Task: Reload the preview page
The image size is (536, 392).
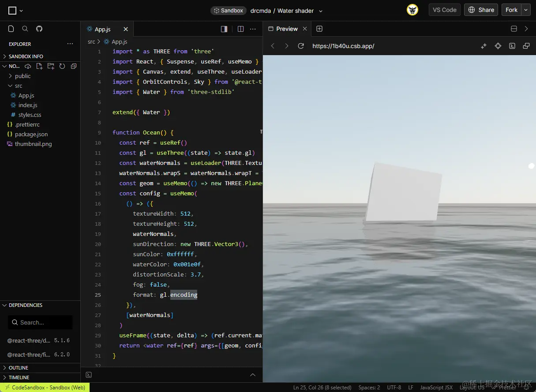Action: click(301, 46)
